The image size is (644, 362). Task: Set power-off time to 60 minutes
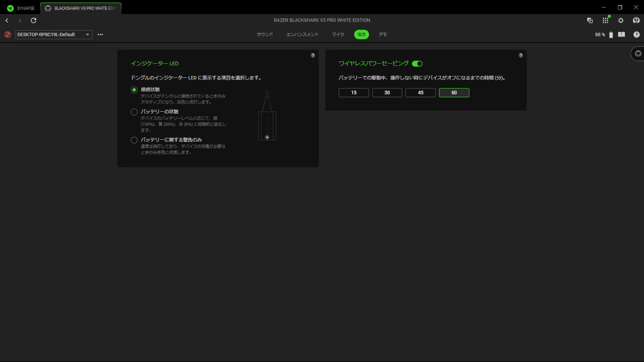(x=454, y=93)
